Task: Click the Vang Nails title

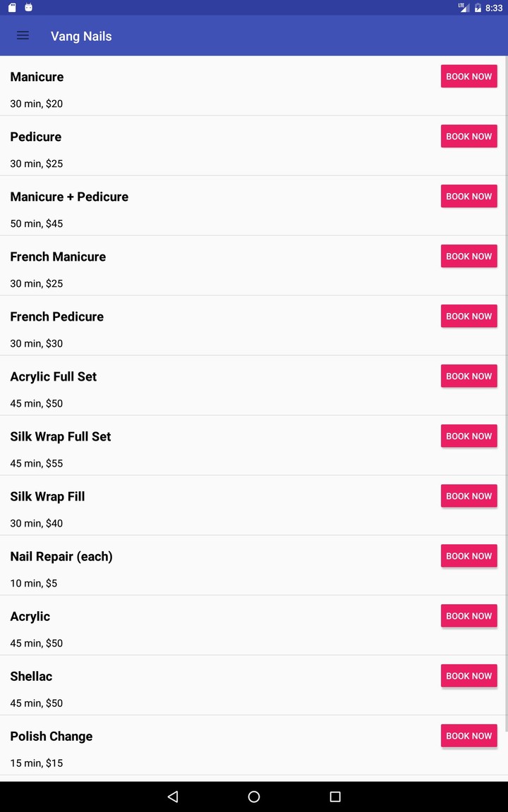Action: (81, 36)
